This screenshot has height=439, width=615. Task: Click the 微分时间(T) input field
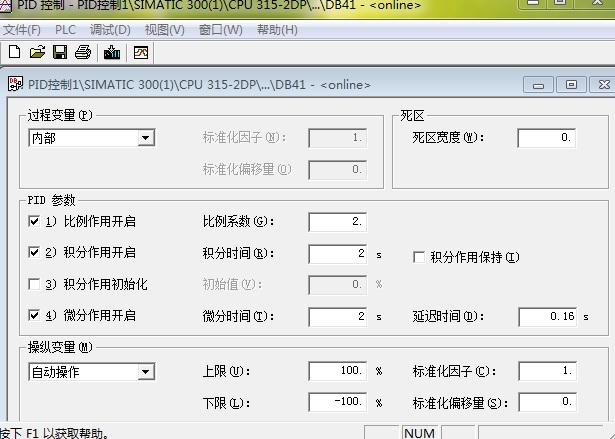coord(338,317)
